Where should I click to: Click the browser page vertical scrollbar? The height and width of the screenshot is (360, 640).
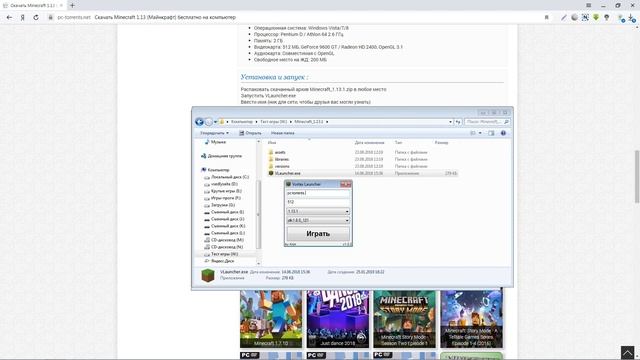[637, 176]
